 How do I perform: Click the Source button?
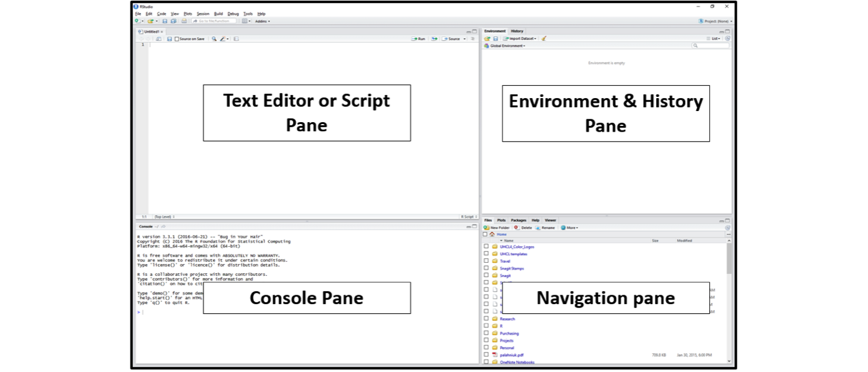click(x=451, y=39)
